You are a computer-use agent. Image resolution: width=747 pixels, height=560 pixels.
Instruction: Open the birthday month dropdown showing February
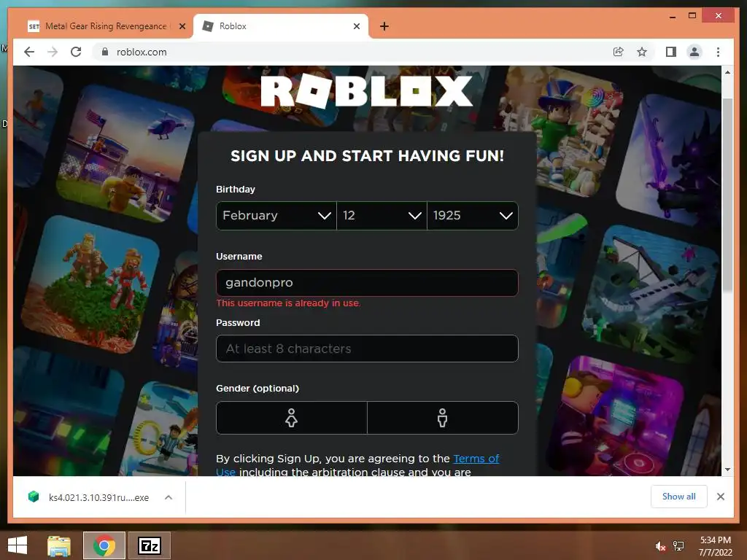click(276, 216)
